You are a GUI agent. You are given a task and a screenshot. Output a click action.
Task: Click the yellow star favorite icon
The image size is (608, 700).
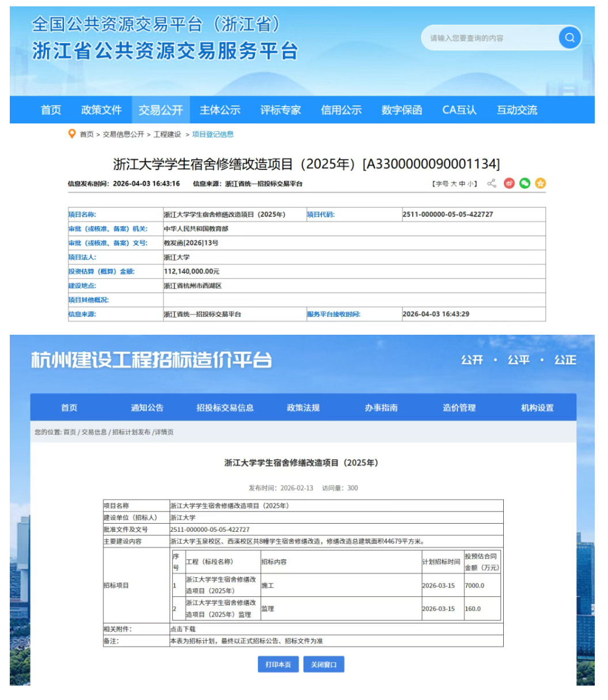pyautogui.click(x=540, y=184)
